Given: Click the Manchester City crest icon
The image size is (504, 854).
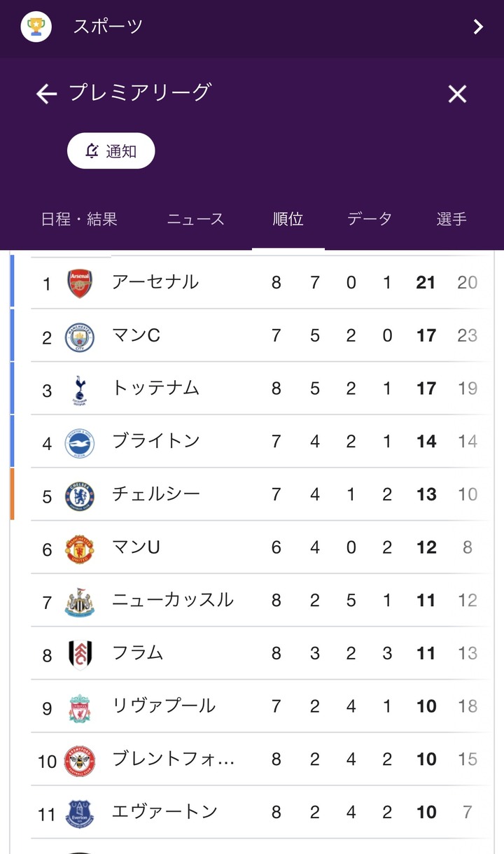Looking at the screenshot, I should (79, 337).
